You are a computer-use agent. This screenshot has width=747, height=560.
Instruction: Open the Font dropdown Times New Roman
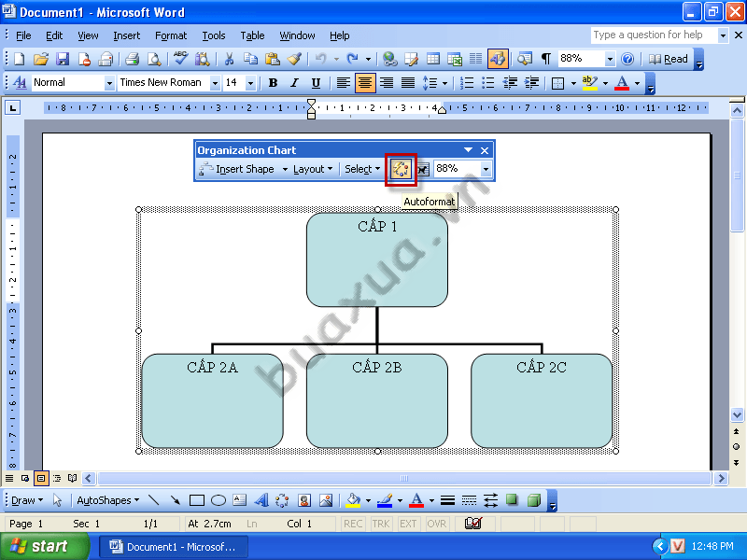tap(215, 83)
